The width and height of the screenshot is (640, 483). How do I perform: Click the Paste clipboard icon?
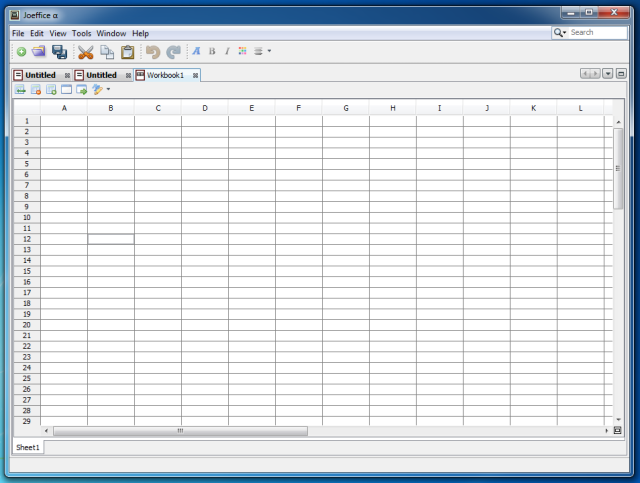(127, 52)
